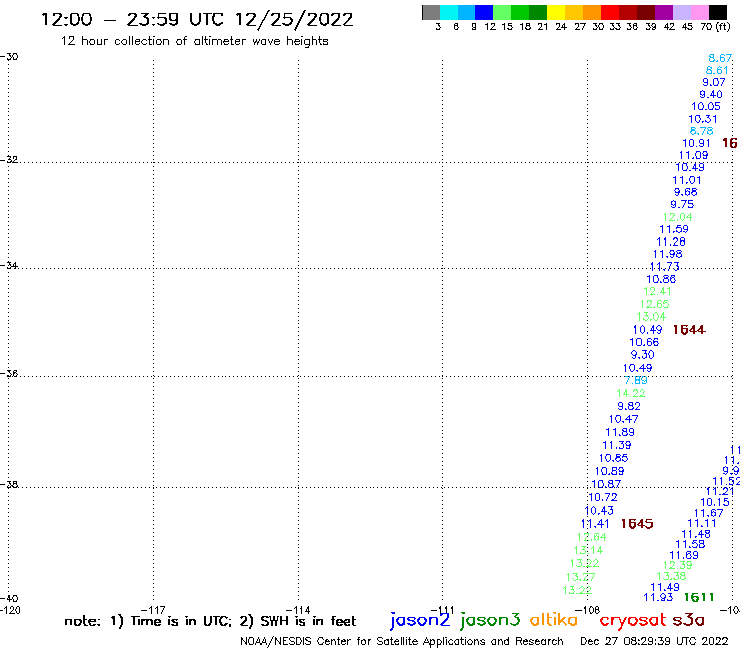Select the green reading 13.04
The width and height of the screenshot is (740, 650).
(651, 317)
